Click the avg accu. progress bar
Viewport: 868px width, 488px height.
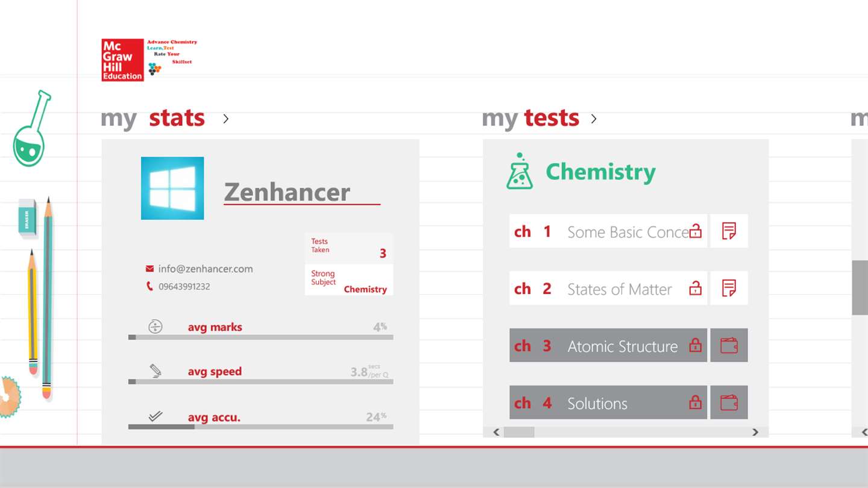click(x=260, y=427)
